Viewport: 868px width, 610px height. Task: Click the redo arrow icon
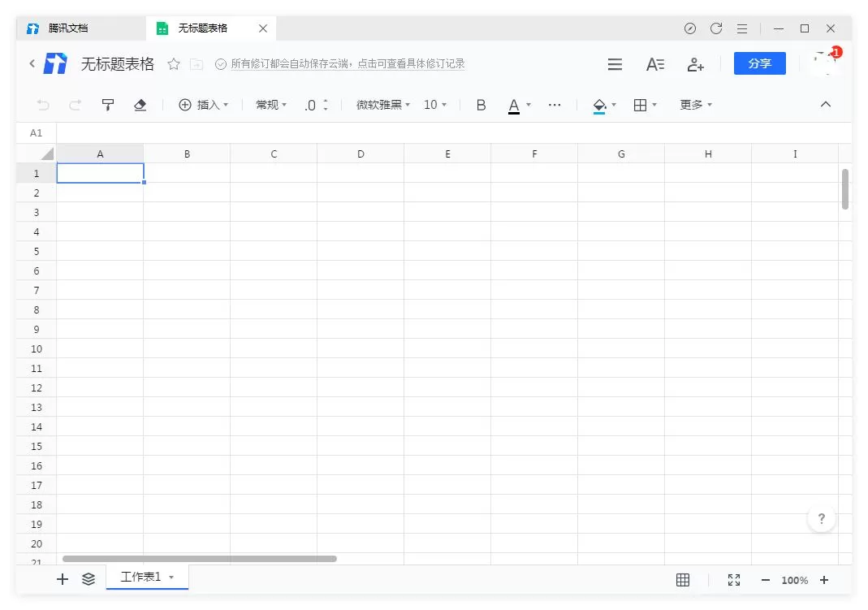76,105
